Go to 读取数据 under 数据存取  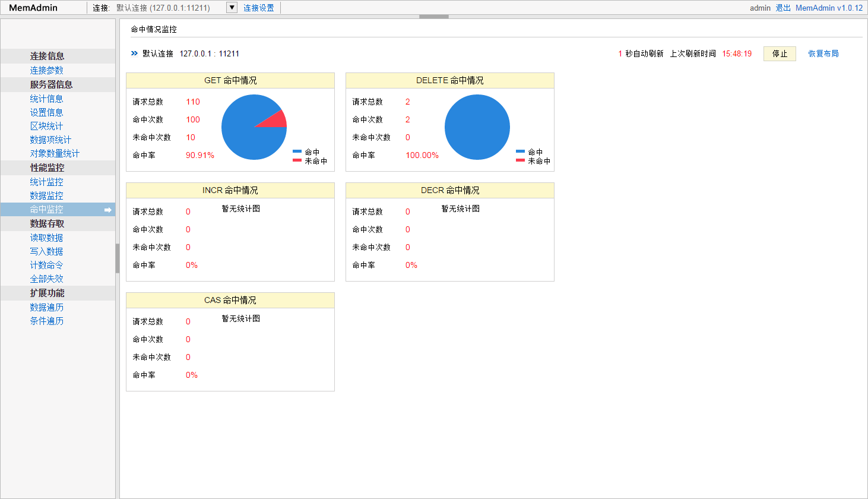47,237
